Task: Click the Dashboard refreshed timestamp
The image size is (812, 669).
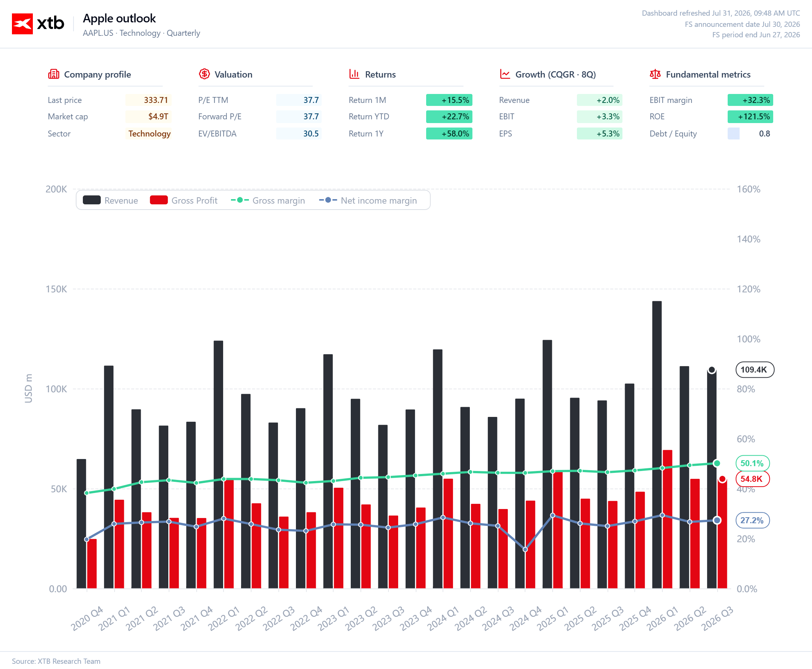Action: [x=721, y=13]
